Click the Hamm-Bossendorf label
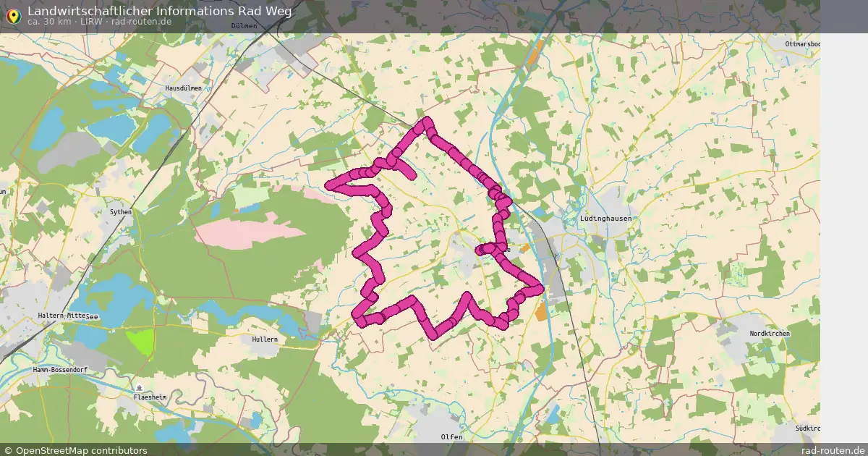Viewport: 868px width, 456px height. point(60,369)
